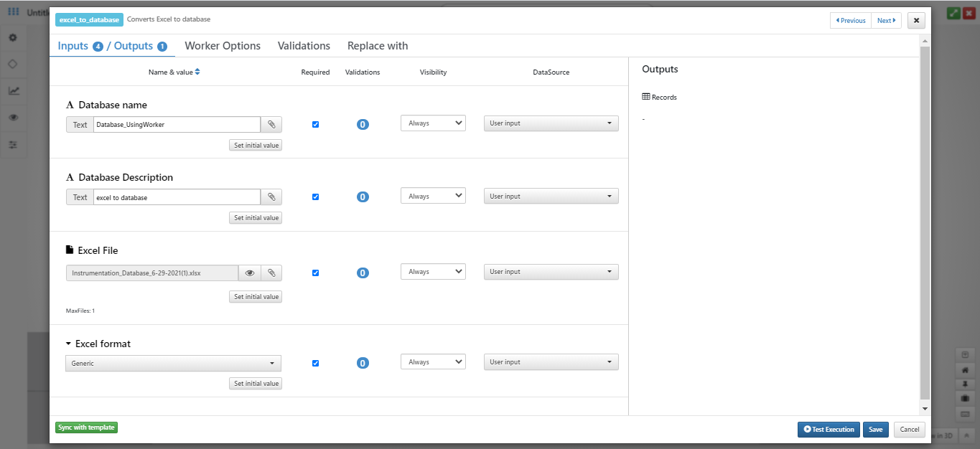The width and height of the screenshot is (980, 449).
Task: Click the eye icon in left sidebar
Action: pos(13,118)
